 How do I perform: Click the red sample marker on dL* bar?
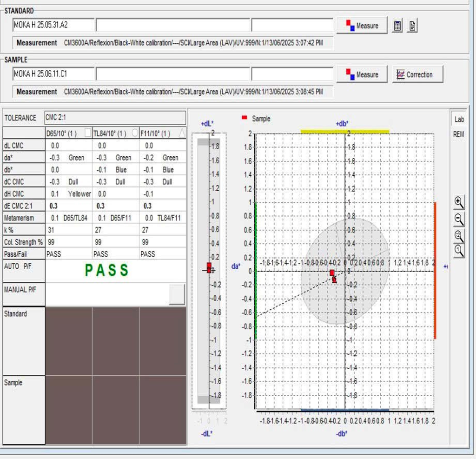pyautogui.click(x=209, y=266)
